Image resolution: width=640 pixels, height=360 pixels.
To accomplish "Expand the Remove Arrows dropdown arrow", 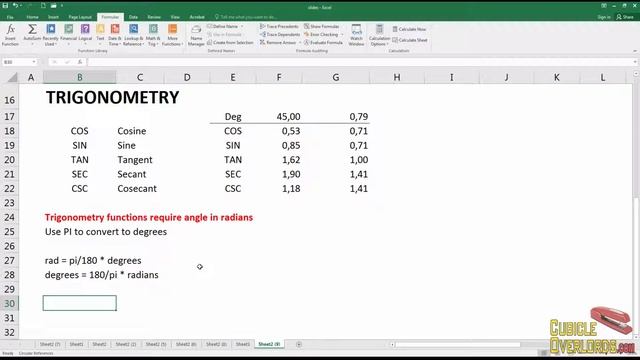I will coord(300,42).
